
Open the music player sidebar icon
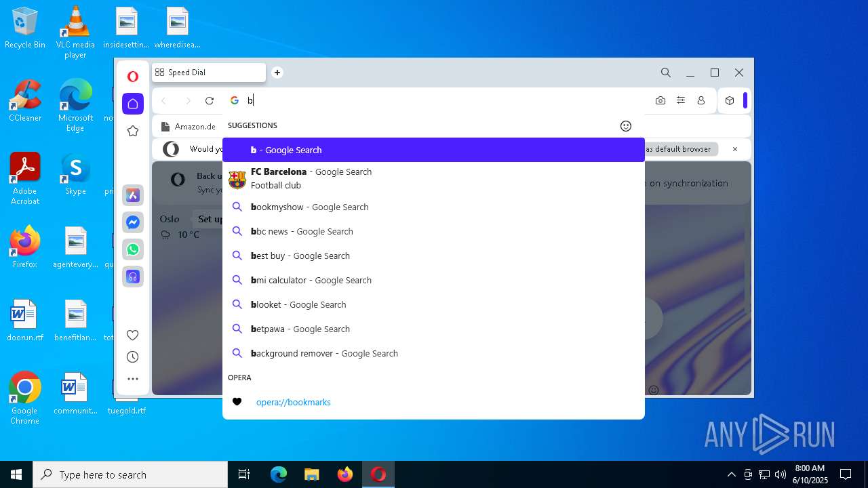[x=133, y=277]
